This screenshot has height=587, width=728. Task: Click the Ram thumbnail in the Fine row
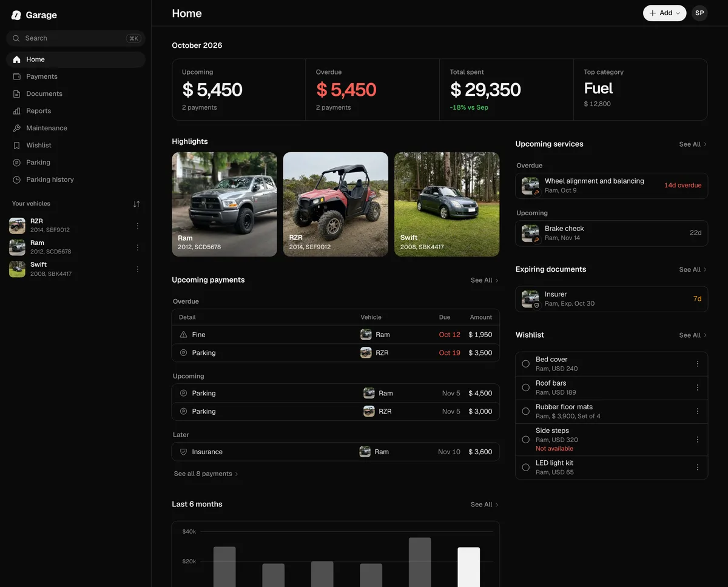click(366, 335)
